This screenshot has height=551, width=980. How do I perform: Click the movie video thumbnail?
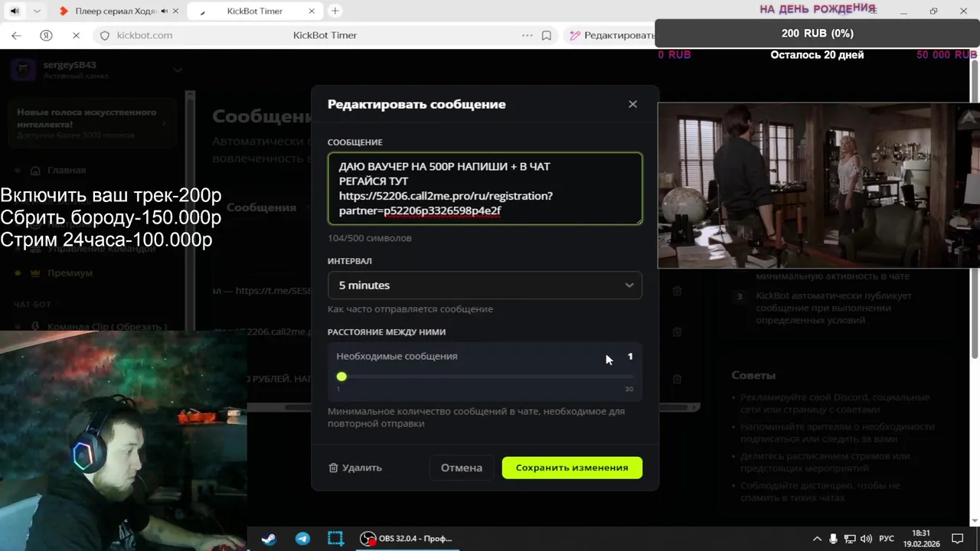tap(818, 186)
